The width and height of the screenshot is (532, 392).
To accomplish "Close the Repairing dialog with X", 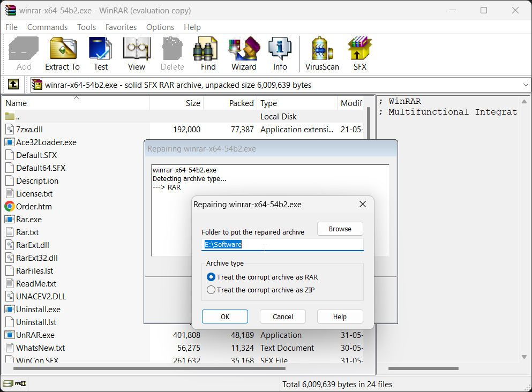I will (362, 204).
